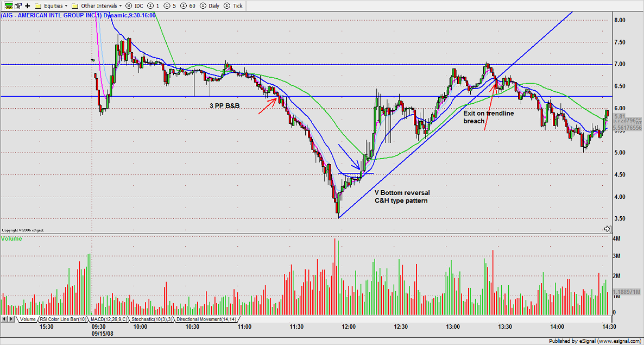This screenshot has height=345, width=644.
Task: Select the IDC symbol button
Action: click(x=134, y=6)
